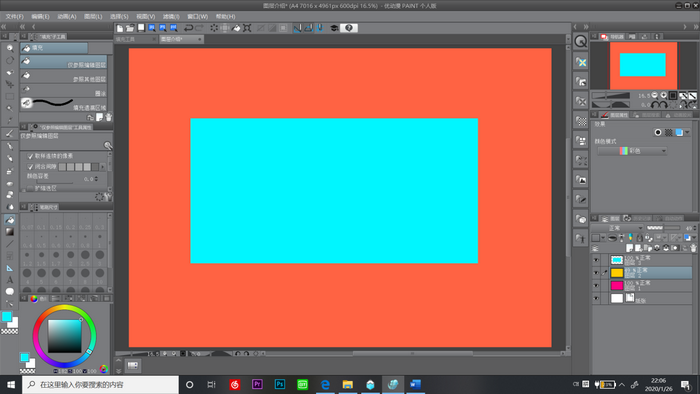Open the help question mark icon
700x394 pixels.
click(x=349, y=28)
